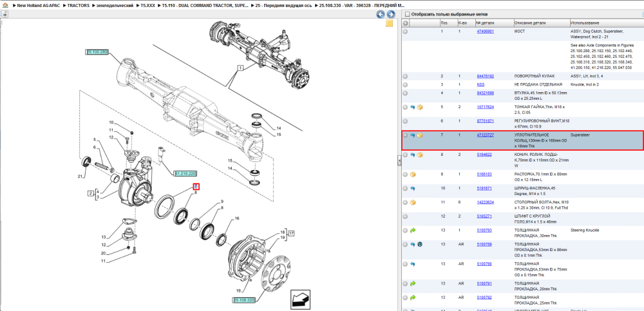Click package box icon for part 5166183
The image size is (644, 311).
[413, 174]
